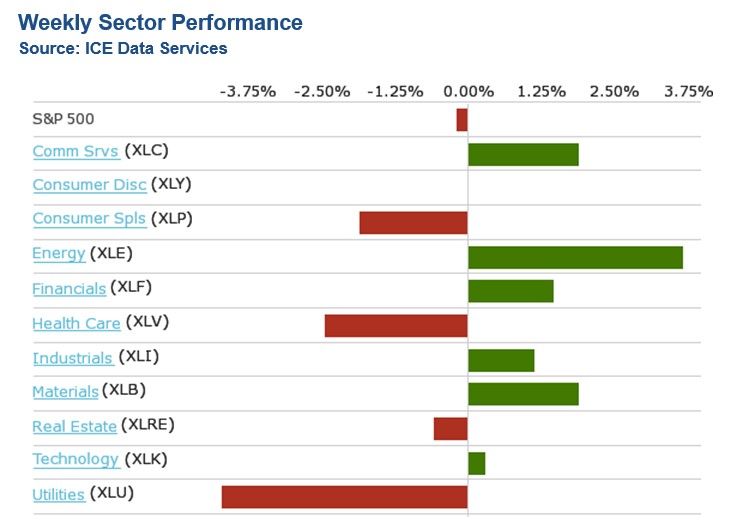
Task: Select the Materials sector link
Action: (x=65, y=391)
